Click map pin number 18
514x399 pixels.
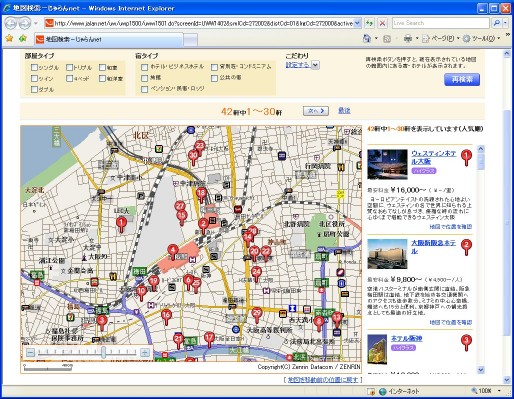click(x=201, y=195)
